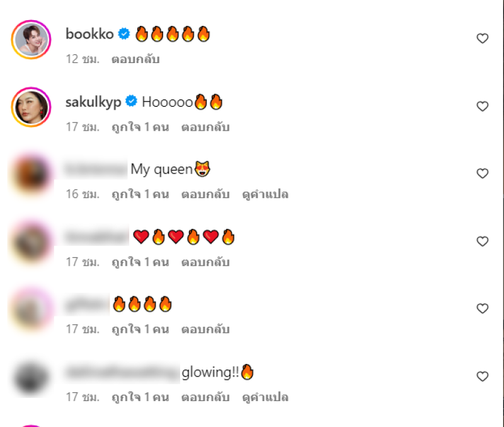Open bookko's profile picture story

click(x=31, y=40)
